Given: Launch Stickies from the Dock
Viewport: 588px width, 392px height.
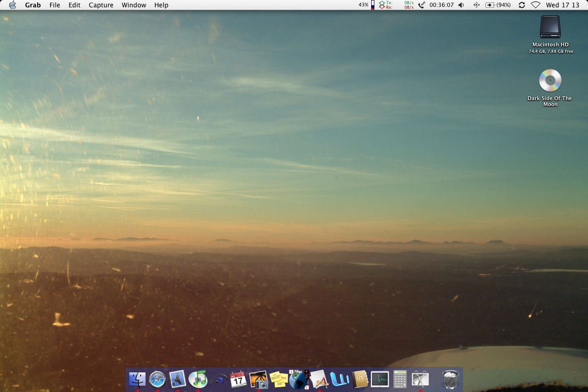Looking at the screenshot, I should 279,379.
